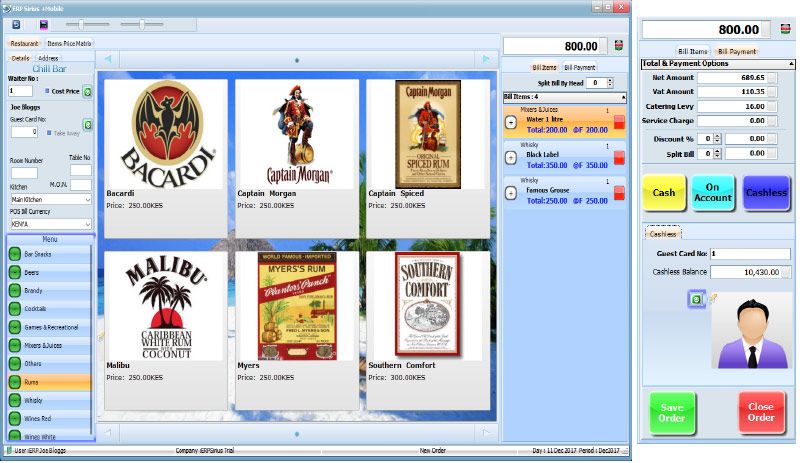Click green icon next to Mixers & Juices

15,346
